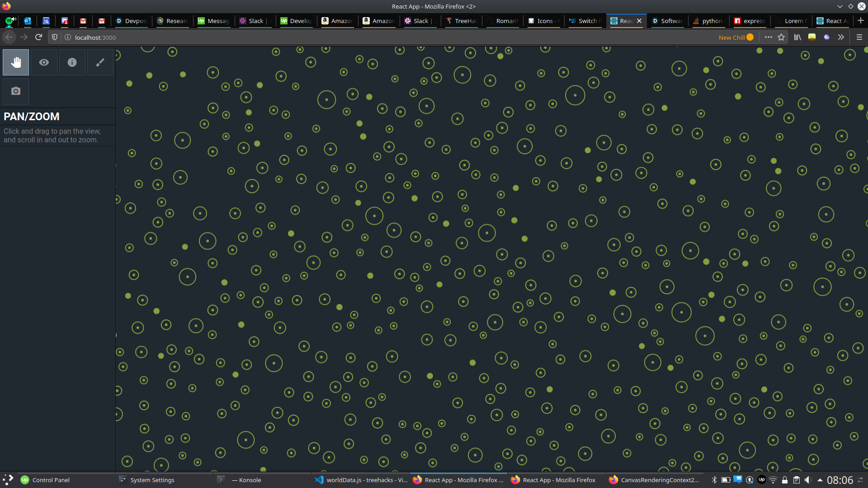Expand the toolbar overflow chevron

click(x=841, y=38)
